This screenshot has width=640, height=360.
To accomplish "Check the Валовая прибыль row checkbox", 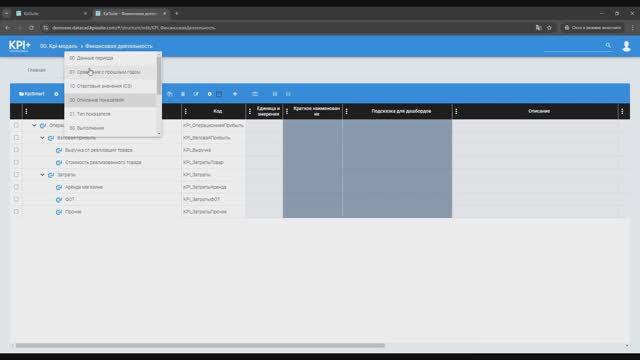I will tap(16, 138).
